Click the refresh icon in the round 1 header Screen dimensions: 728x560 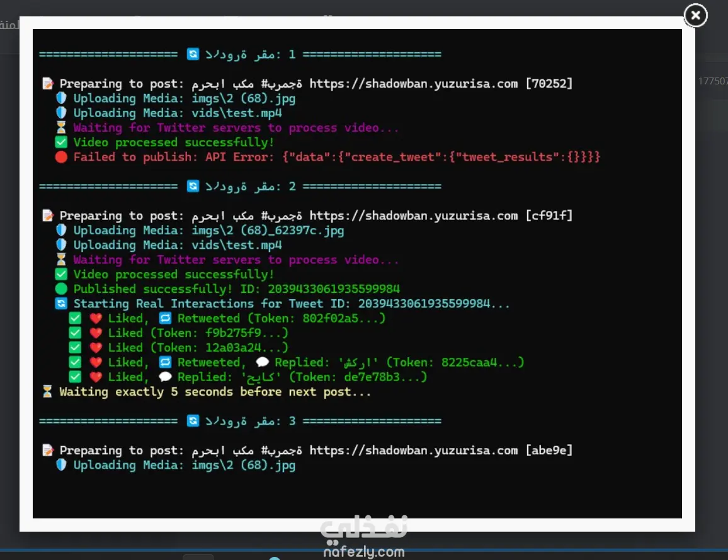click(193, 54)
